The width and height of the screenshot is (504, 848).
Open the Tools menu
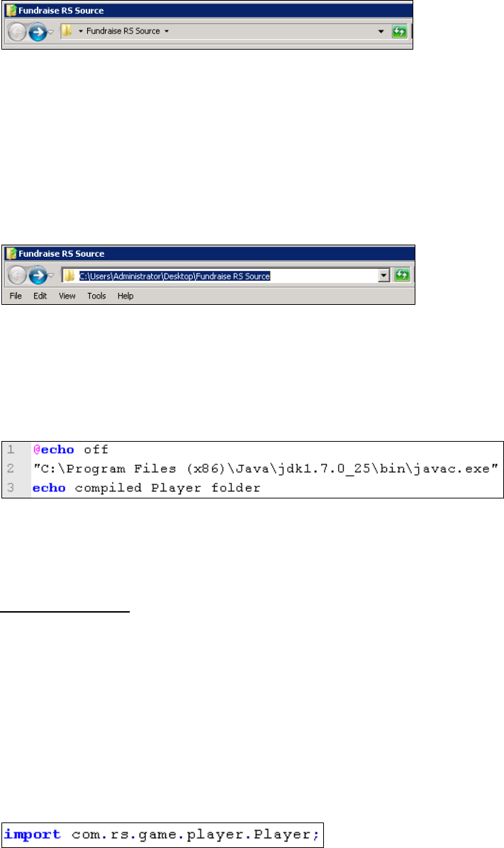pos(97,296)
